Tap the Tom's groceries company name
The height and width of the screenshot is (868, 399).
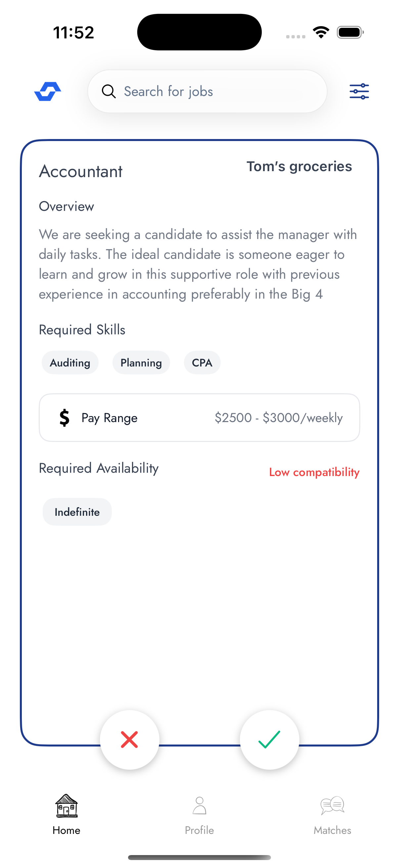tap(299, 167)
